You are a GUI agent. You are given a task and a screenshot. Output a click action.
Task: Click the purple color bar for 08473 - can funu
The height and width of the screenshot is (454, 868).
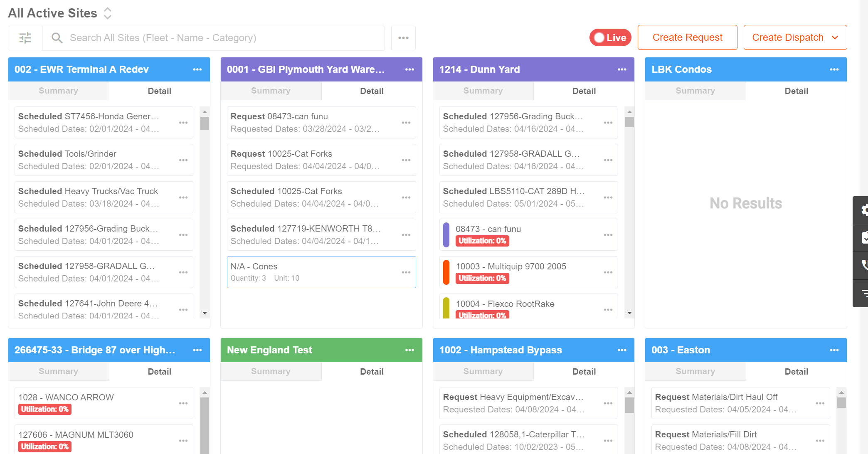click(446, 235)
